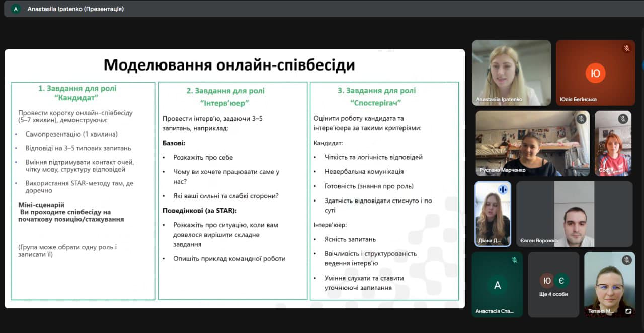The height and width of the screenshot is (333, 644).
Task: Click the Anastasiia Ipatenko (Презентація) title
Action: pyautogui.click(x=75, y=9)
